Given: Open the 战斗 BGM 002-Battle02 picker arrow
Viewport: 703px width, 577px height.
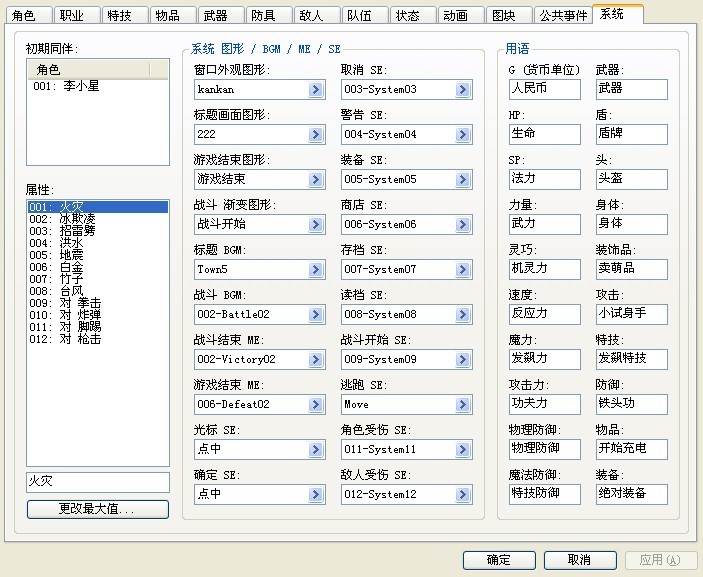Looking at the screenshot, I should 316,314.
